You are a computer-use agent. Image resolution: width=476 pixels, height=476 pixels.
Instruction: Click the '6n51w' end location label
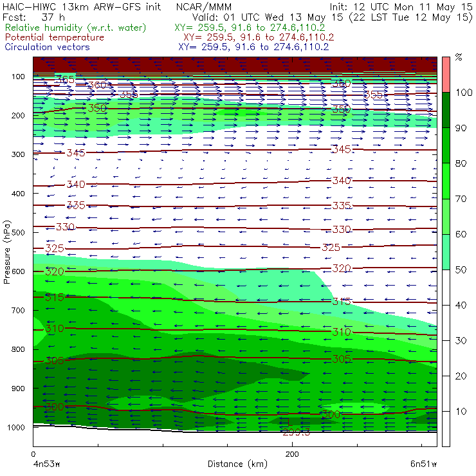coord(423,464)
